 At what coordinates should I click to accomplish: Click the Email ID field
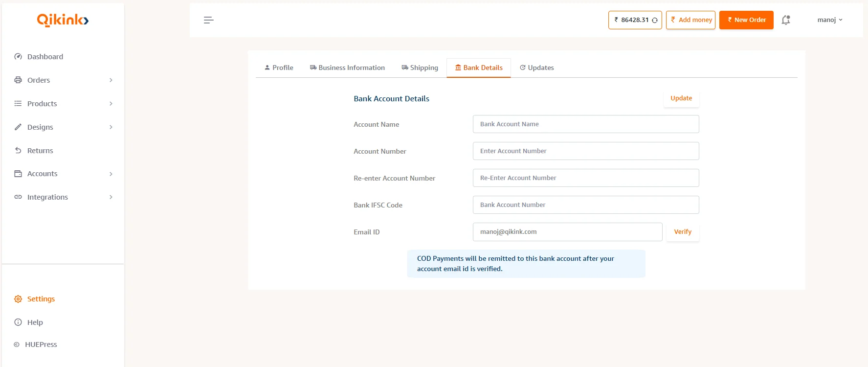click(567, 232)
